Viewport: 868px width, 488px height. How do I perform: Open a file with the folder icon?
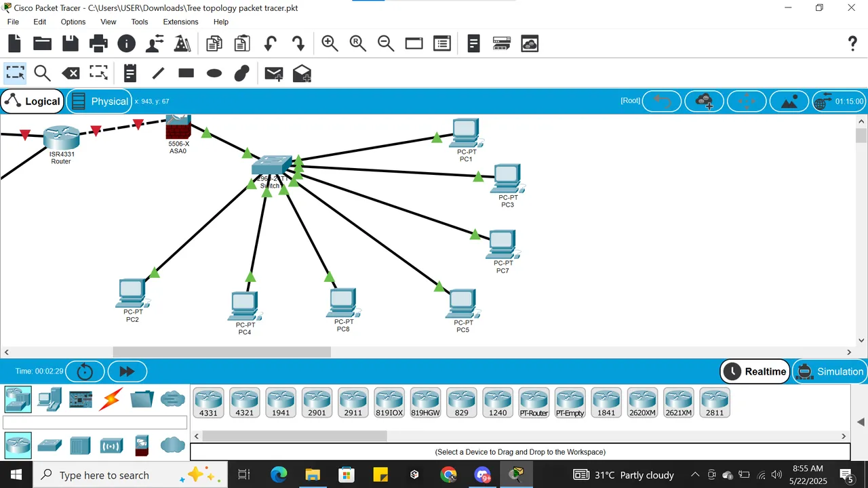(x=43, y=44)
